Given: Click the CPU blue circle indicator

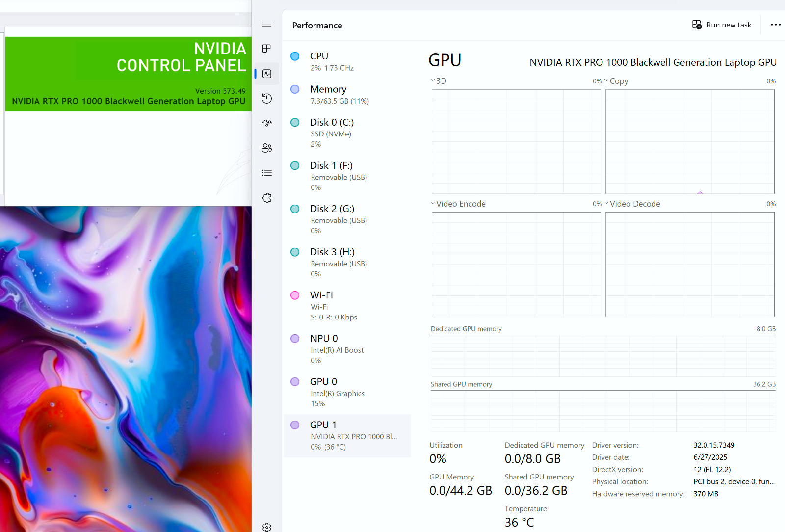Looking at the screenshot, I should (x=295, y=56).
